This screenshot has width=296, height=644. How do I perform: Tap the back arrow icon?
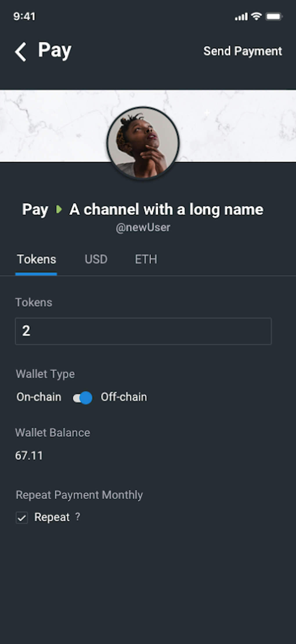point(21,52)
